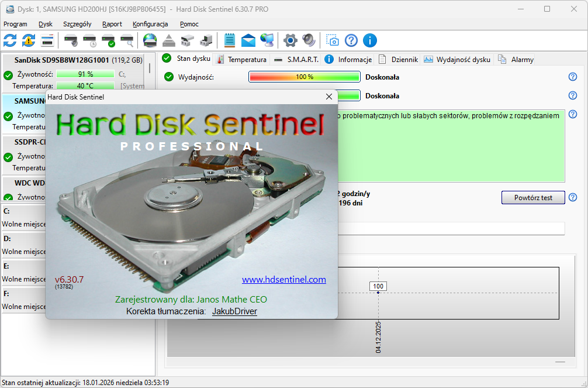This screenshot has height=388, width=588.
Task: Open the Dysk menu
Action: [x=46, y=24]
